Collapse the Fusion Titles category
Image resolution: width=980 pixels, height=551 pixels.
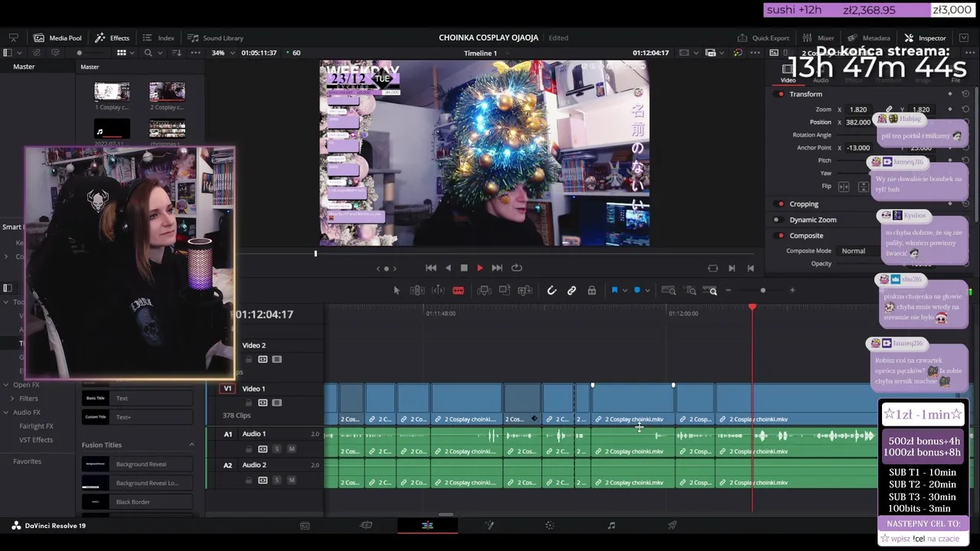[x=191, y=445]
